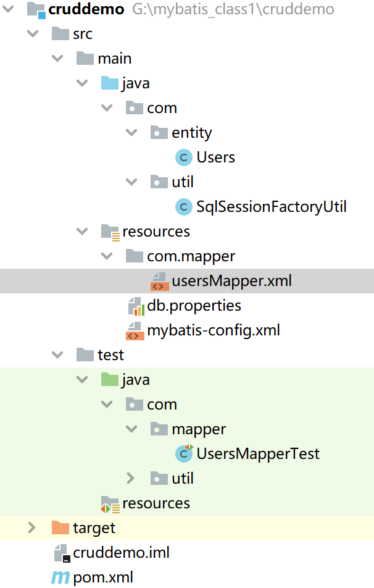
Task: Collapse the entity package
Action: (131, 133)
